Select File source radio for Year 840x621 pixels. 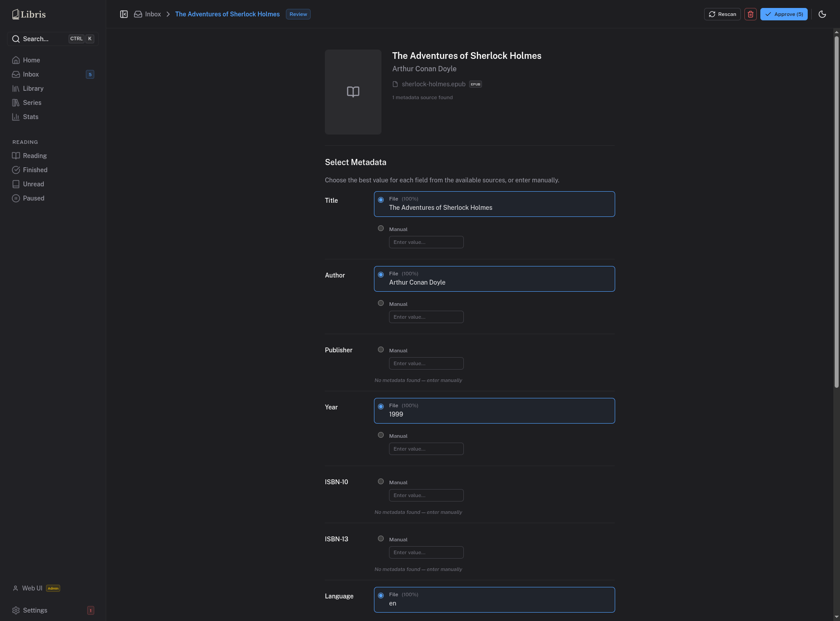[381, 407]
